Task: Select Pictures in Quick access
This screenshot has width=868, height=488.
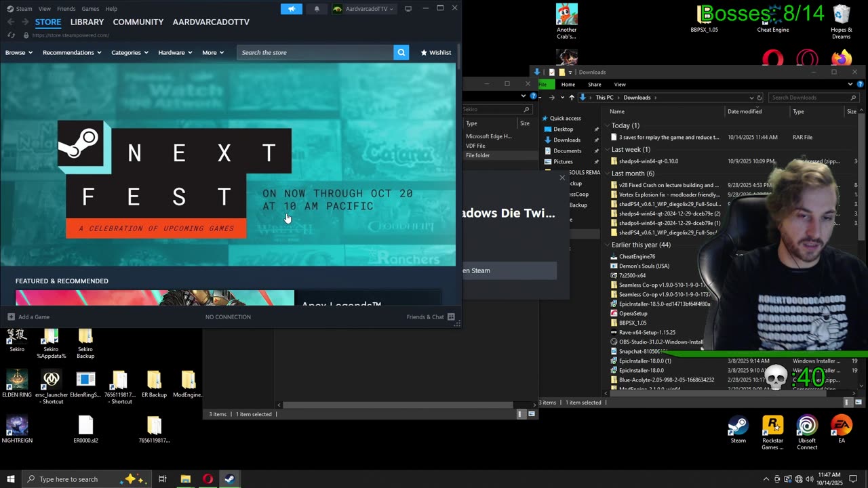Action: (563, 161)
